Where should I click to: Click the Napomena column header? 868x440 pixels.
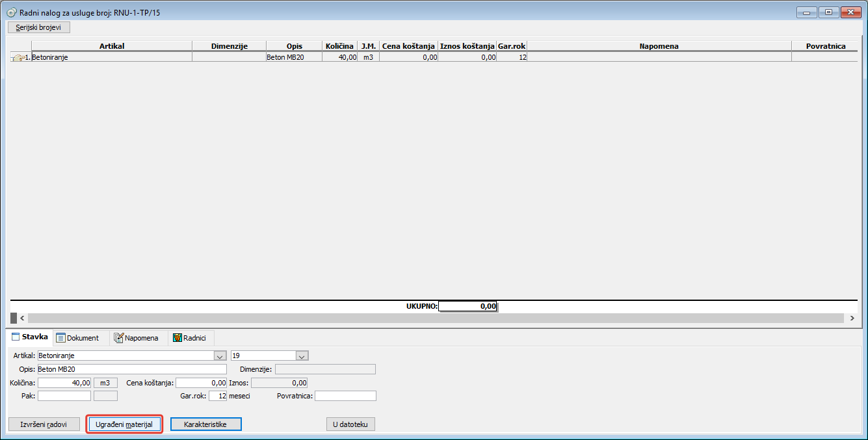[x=659, y=46]
